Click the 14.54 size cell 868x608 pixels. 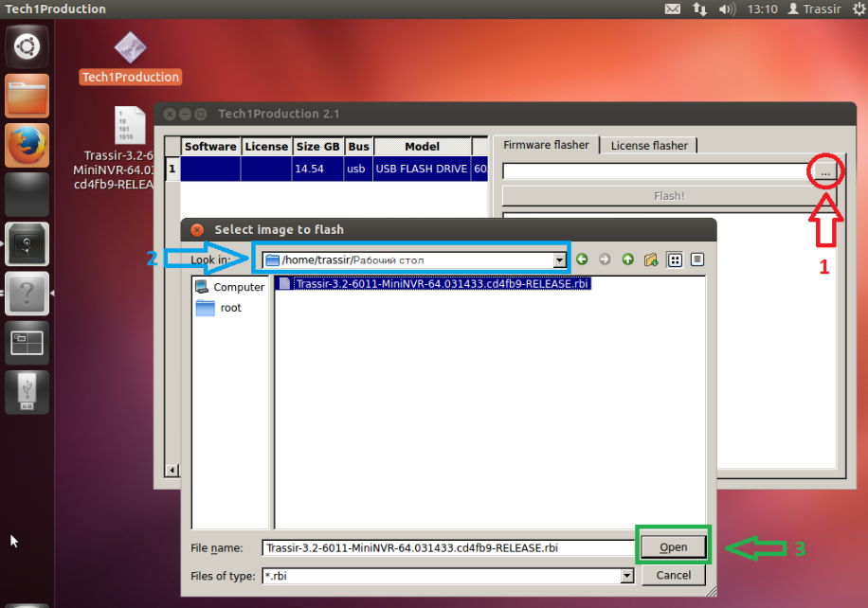pyautogui.click(x=317, y=169)
